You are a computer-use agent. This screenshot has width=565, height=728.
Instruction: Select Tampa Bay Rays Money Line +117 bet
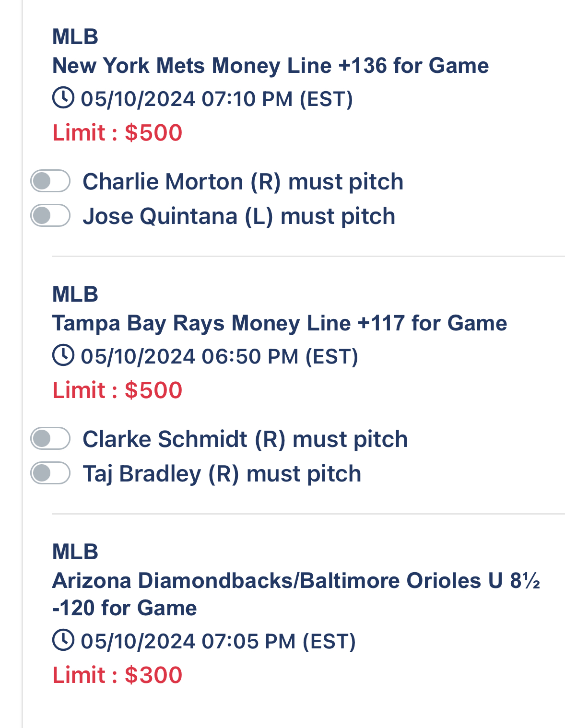click(x=280, y=323)
